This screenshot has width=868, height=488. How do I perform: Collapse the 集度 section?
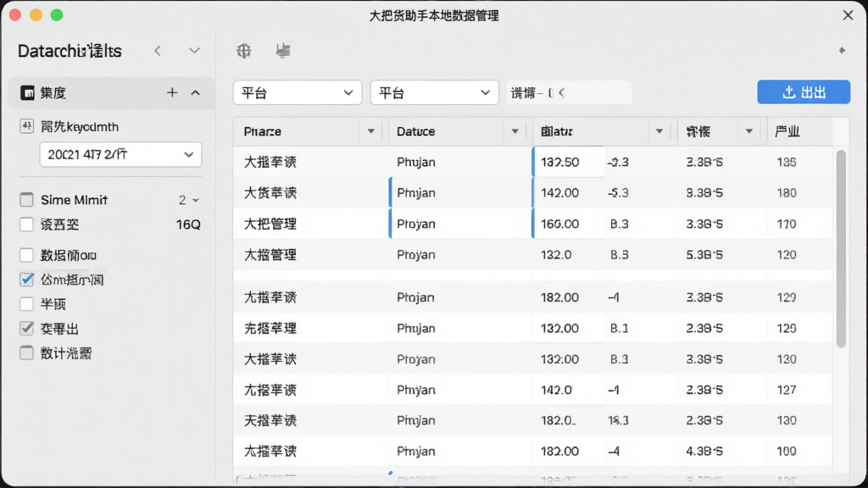(196, 93)
